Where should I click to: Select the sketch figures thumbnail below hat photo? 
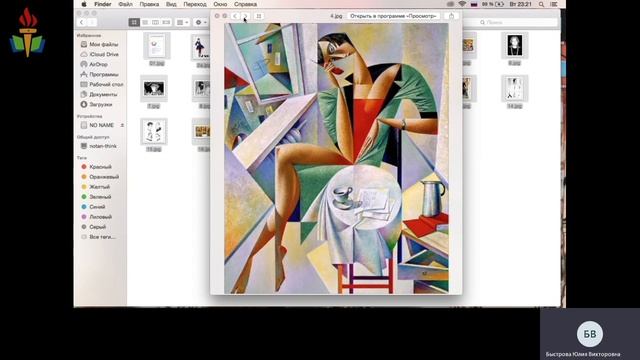pos(154,131)
